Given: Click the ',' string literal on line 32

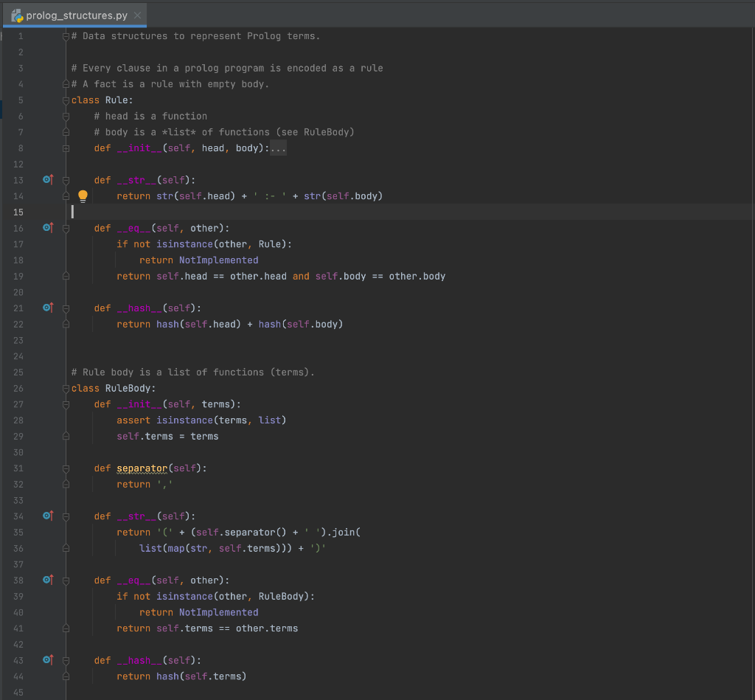Looking at the screenshot, I should pos(164,484).
